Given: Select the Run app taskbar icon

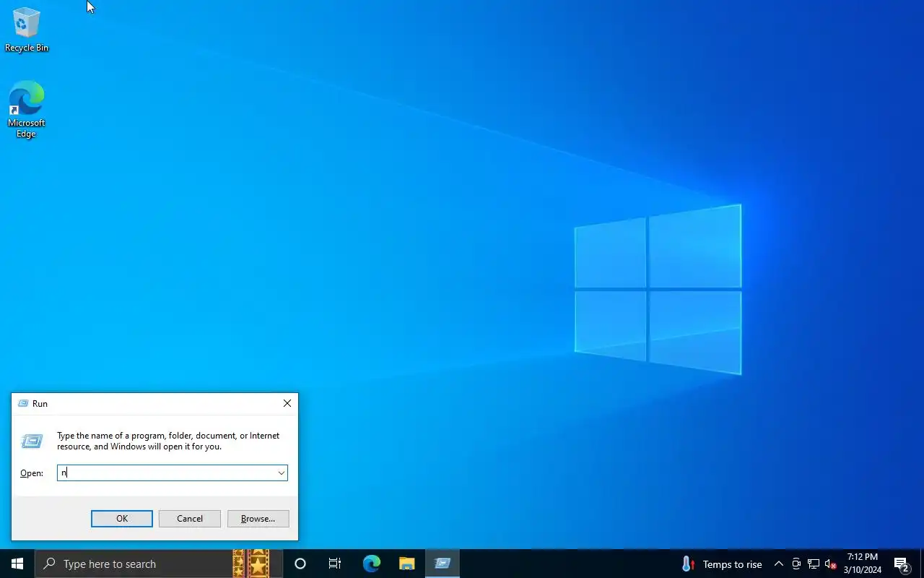Looking at the screenshot, I should pyautogui.click(x=443, y=564).
